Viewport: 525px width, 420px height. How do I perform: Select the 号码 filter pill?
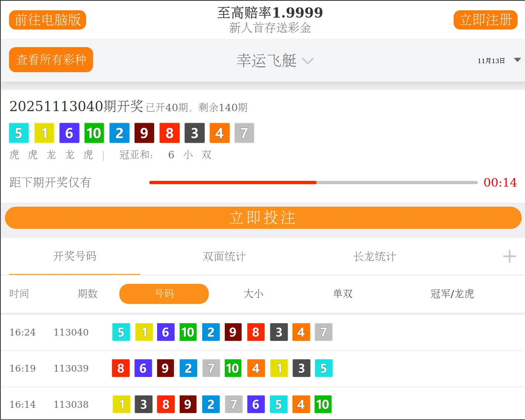tap(164, 294)
